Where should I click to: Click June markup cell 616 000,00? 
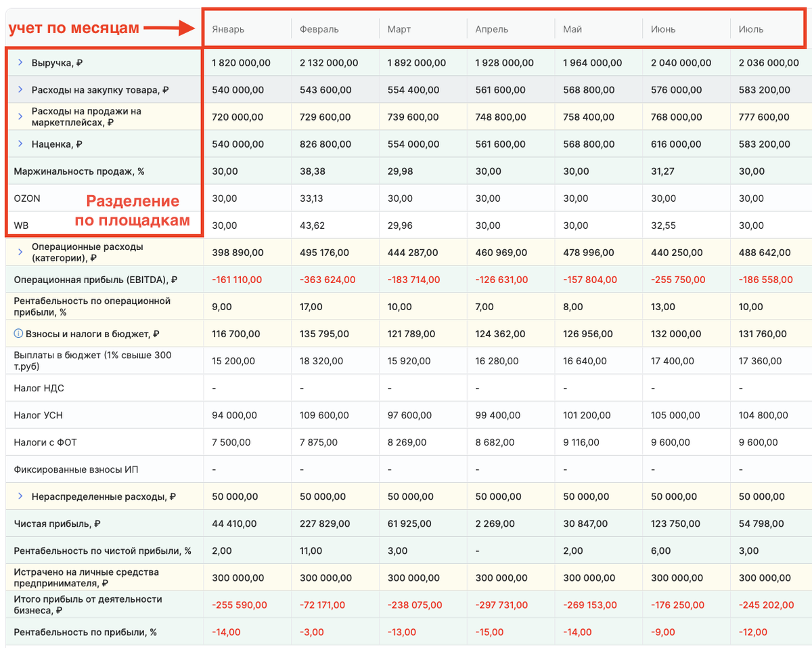[x=677, y=144]
